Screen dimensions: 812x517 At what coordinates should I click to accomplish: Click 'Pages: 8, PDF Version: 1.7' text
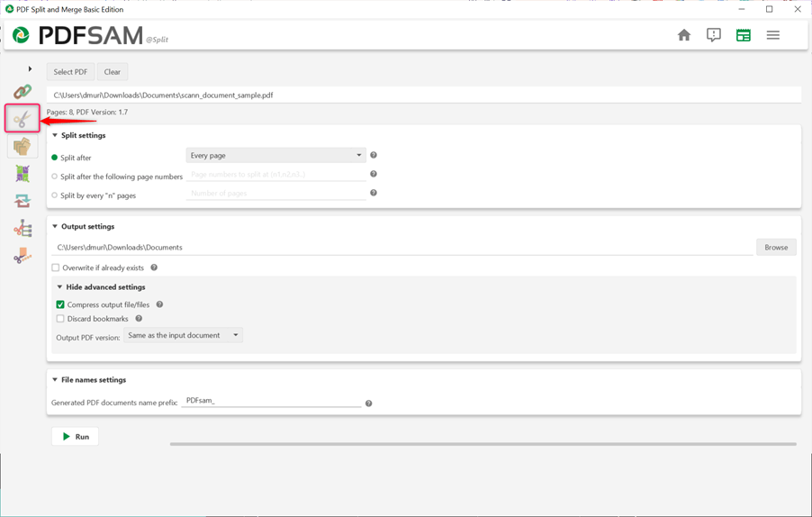[87, 113]
